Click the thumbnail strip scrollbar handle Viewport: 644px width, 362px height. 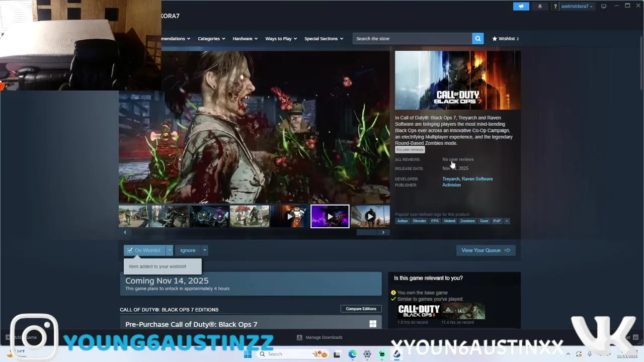(367, 232)
